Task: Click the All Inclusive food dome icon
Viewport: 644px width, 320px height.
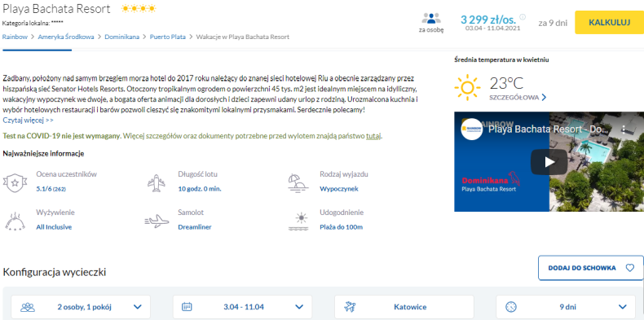Action: [x=15, y=221]
